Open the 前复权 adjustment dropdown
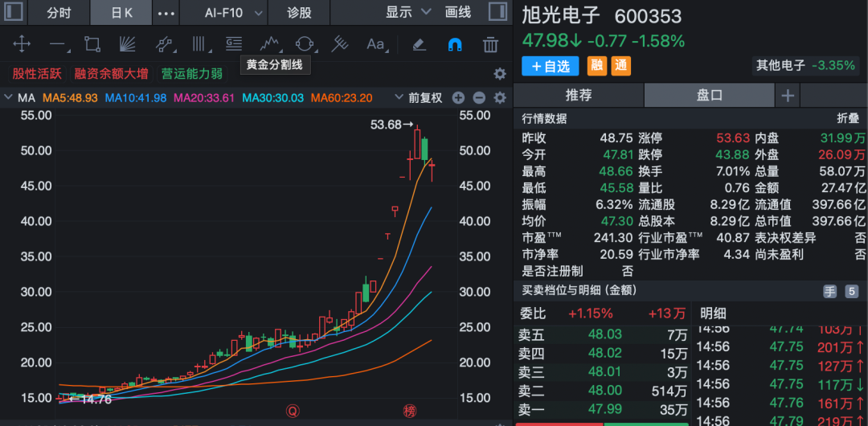Viewport: 868px width, 426px height. [x=418, y=98]
